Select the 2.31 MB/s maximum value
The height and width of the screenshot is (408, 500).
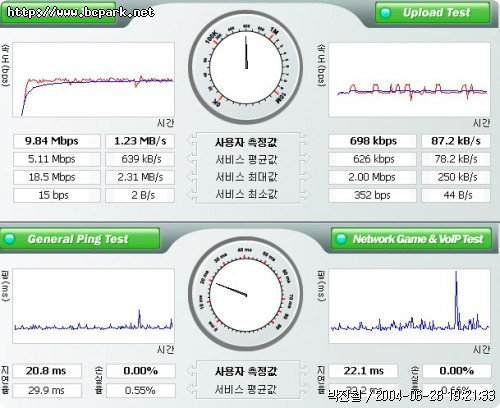tap(140, 177)
